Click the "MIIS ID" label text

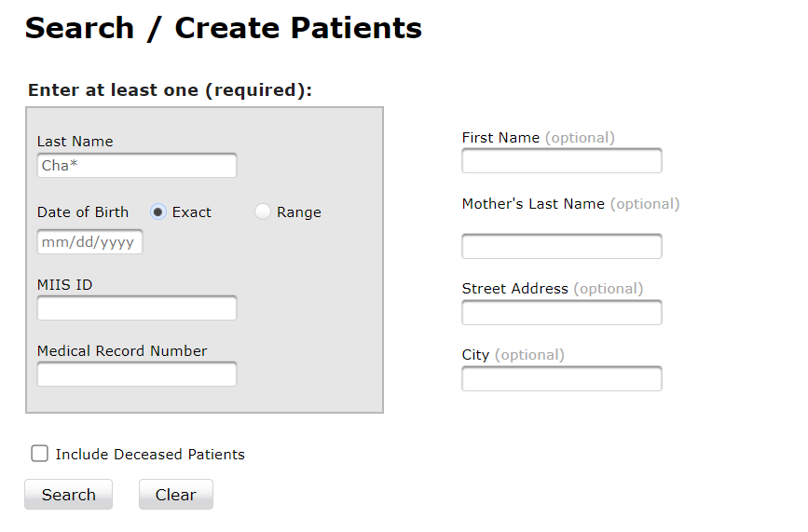pyautogui.click(x=64, y=285)
